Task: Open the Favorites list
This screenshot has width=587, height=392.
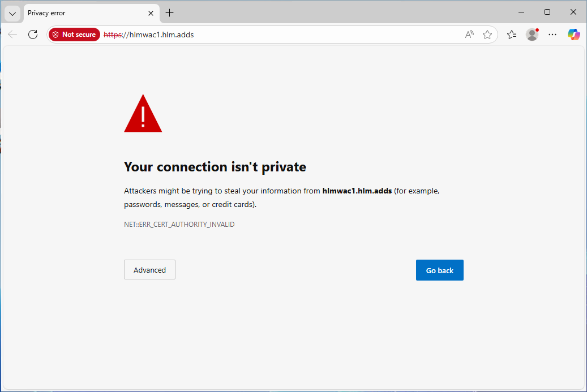Action: click(512, 35)
